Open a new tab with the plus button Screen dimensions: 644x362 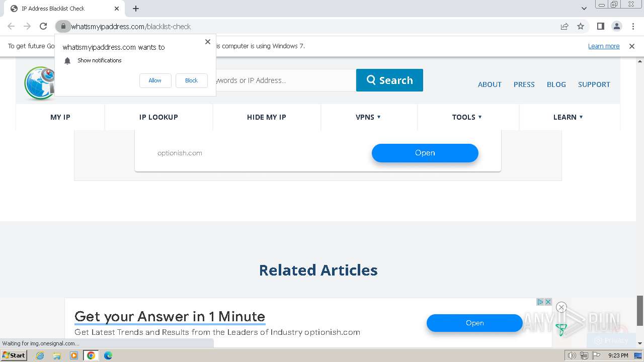136,9
